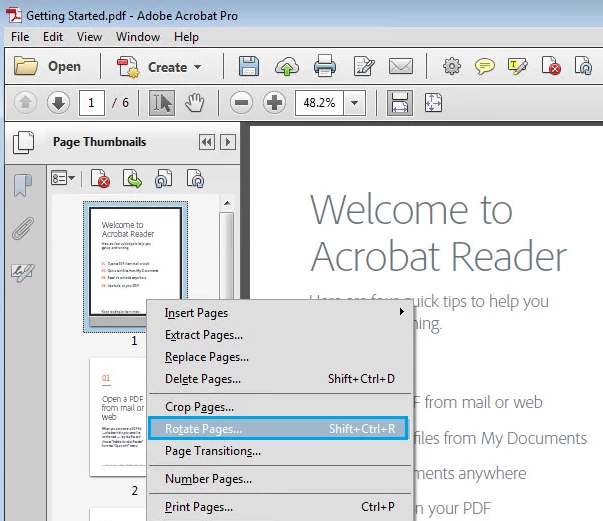This screenshot has width=603, height=521.
Task: Select the page 1 thumbnail
Action: pyautogui.click(x=135, y=261)
